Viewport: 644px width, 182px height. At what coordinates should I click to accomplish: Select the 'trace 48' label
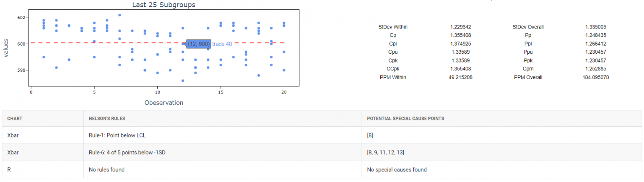222,44
